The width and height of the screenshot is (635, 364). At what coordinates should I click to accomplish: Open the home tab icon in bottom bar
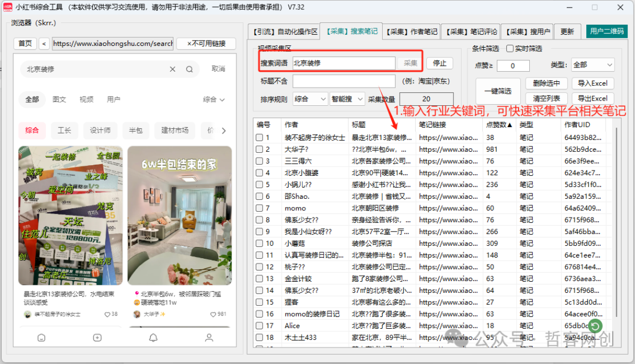click(x=41, y=338)
